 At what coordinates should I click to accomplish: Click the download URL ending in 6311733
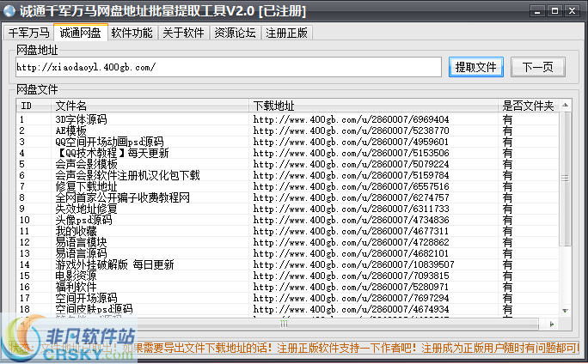351,209
